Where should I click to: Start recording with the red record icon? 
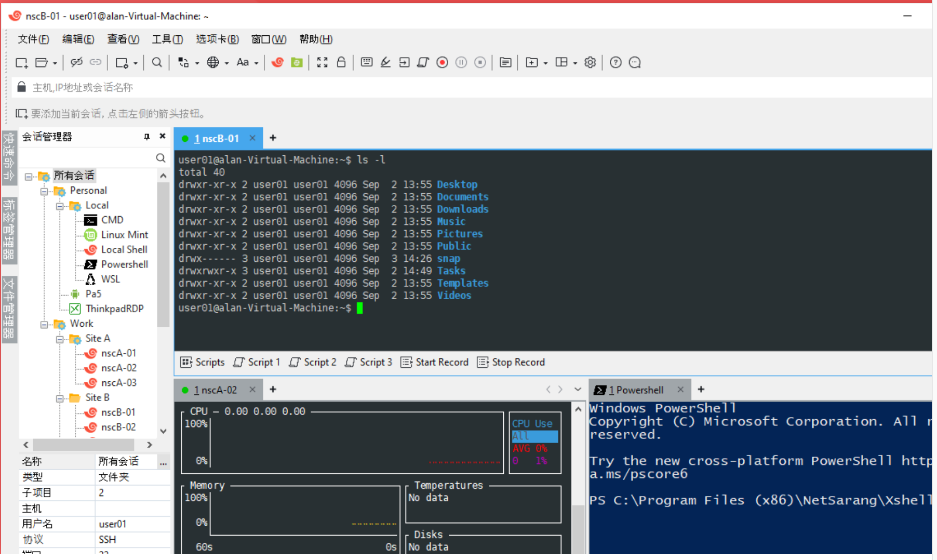tap(442, 62)
